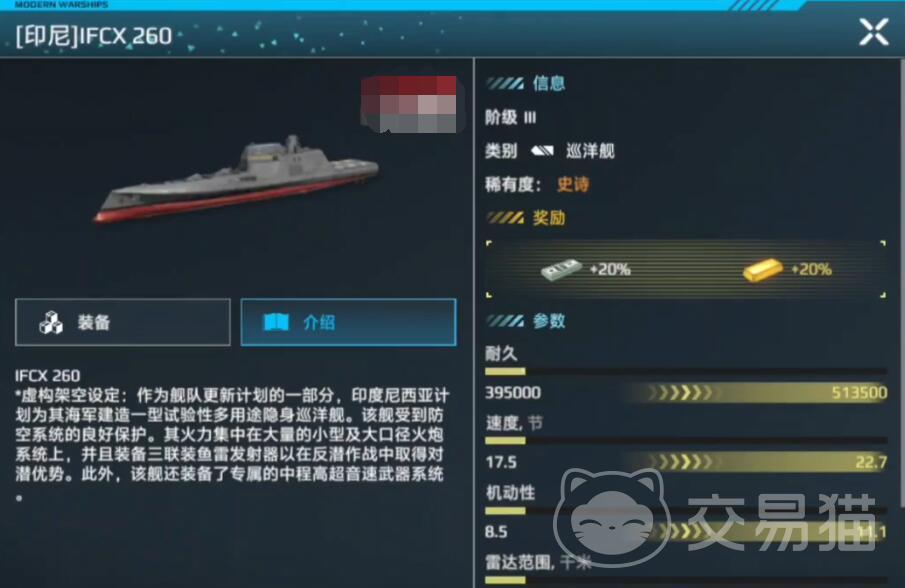Click the striped icon beside 信息 header

click(506, 84)
